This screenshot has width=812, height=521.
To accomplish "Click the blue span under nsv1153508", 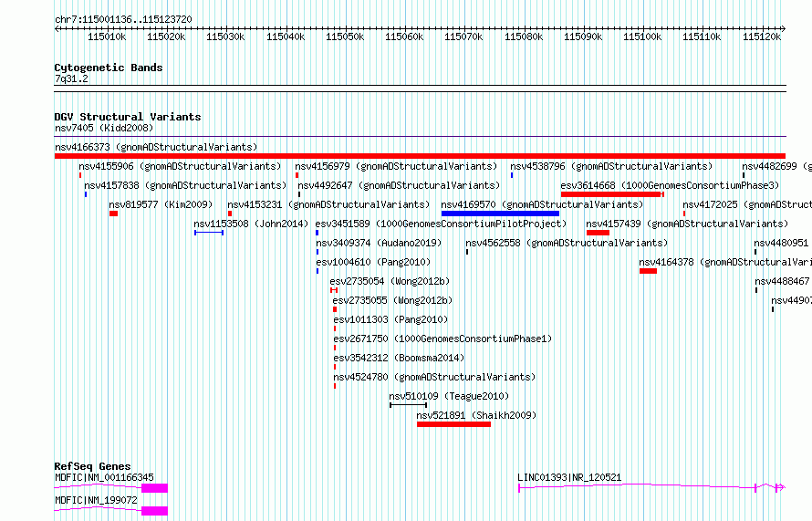I will click(x=209, y=233).
